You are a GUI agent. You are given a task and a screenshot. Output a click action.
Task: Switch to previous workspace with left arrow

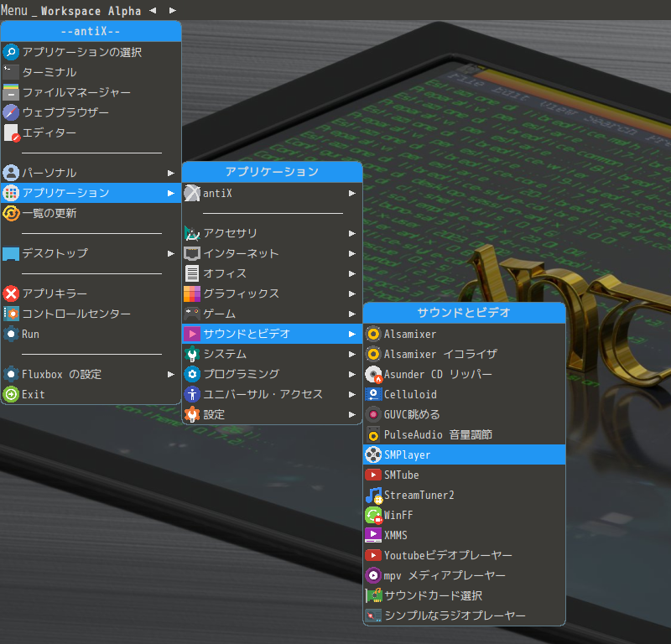click(x=153, y=10)
